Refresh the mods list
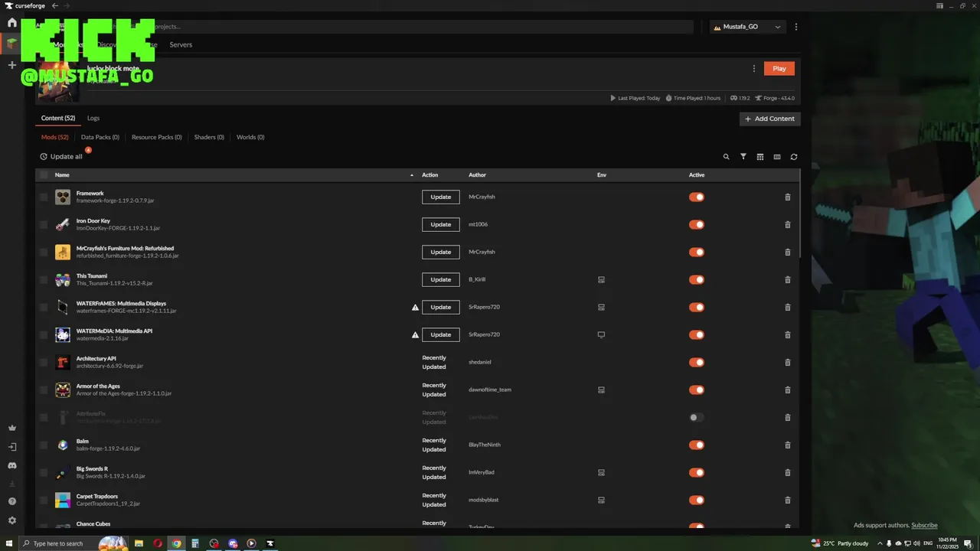The image size is (980, 551). point(794,157)
